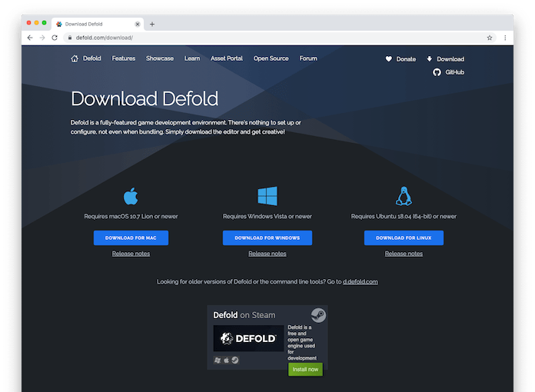This screenshot has height=392, width=535.
Task: Click the Linux penguin icon
Action: (x=404, y=196)
